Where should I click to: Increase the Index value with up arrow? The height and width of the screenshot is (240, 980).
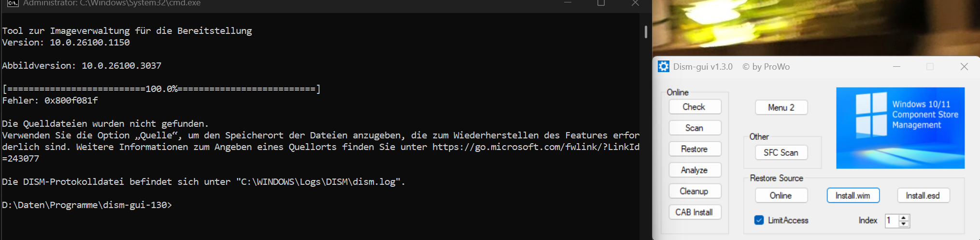coord(904,218)
